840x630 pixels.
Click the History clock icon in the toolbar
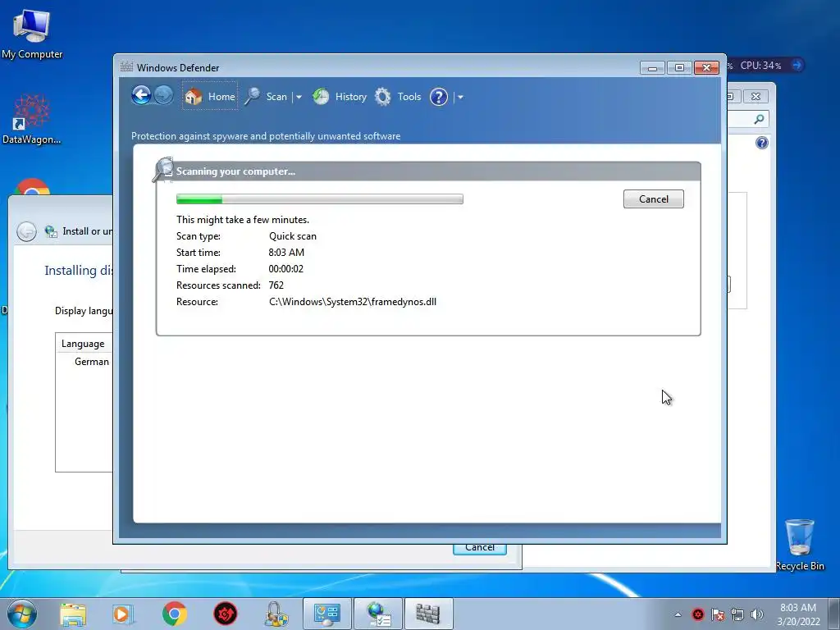(x=321, y=97)
